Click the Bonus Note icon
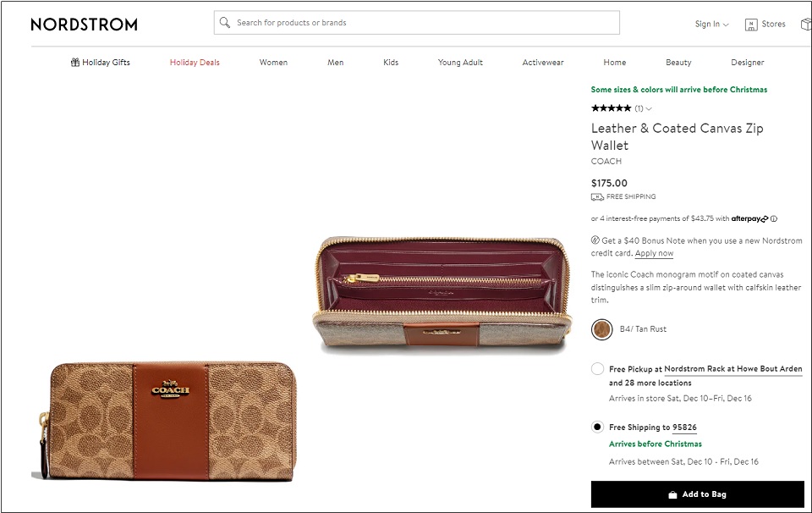Viewport: 812px width, 513px height. (x=595, y=240)
